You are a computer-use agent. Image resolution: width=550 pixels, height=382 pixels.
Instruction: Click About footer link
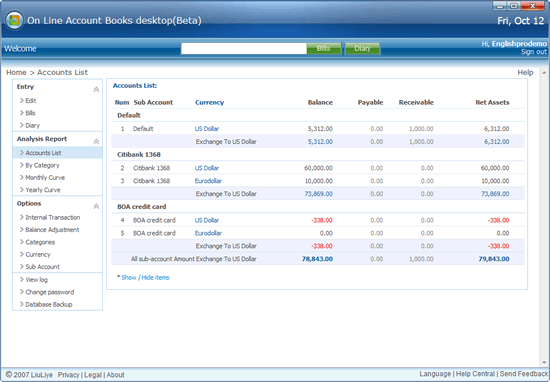[115, 375]
